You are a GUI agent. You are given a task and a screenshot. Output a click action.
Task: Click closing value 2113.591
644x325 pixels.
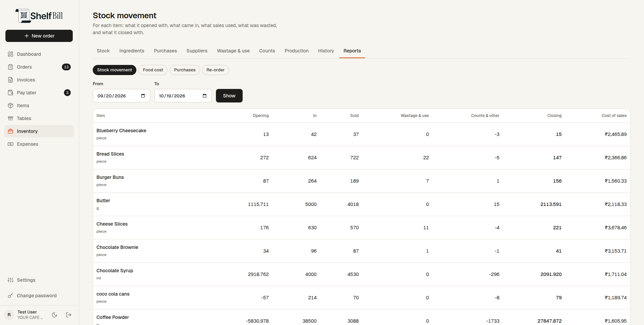551,204
